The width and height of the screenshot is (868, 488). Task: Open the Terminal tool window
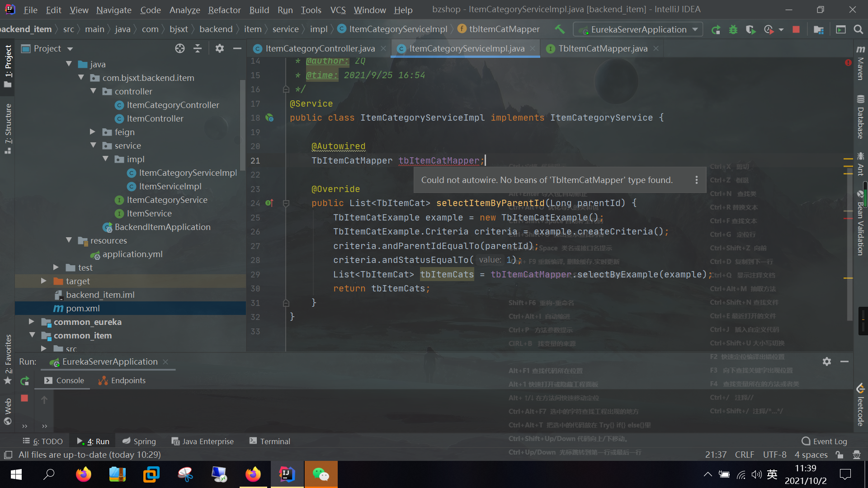(x=270, y=441)
